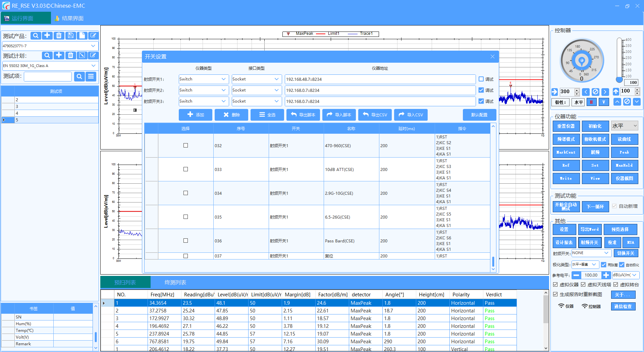Edit the test plan entry
Viewport: 644px width, 352px height.
coord(94,55)
